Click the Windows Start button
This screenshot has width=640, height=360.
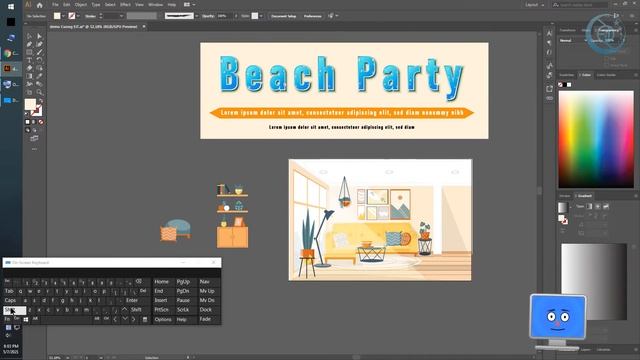11,7
